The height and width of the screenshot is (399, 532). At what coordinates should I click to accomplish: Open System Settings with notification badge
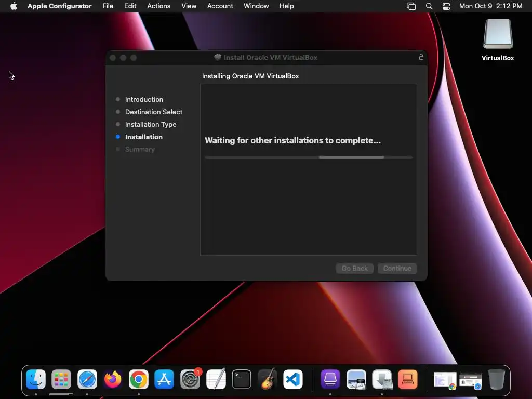(x=190, y=379)
